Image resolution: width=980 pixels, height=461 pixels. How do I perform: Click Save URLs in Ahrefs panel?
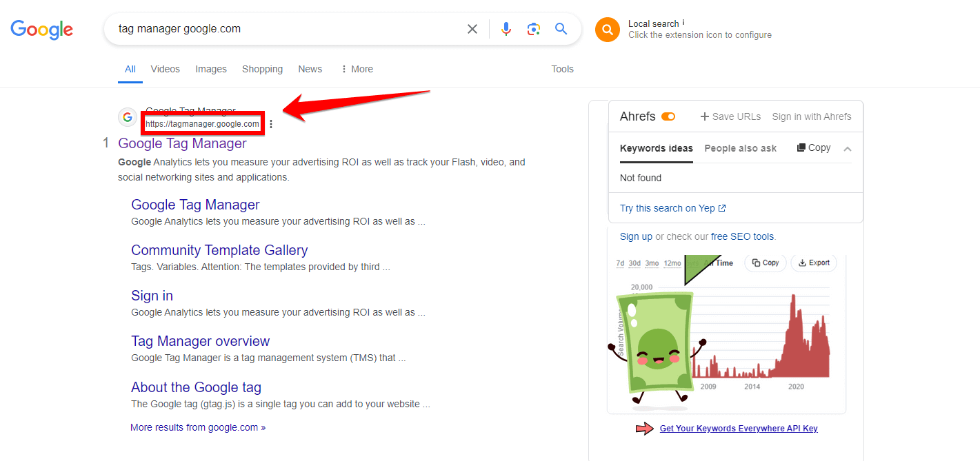point(730,116)
